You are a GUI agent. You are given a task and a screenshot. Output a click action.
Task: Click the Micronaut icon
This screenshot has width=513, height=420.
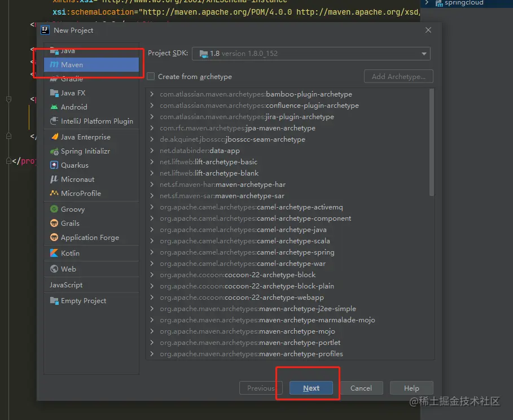pos(54,180)
